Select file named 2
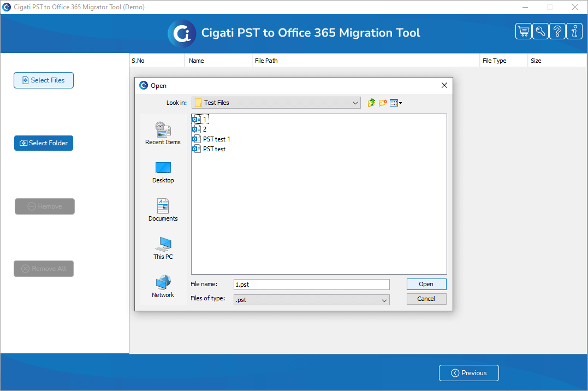 pos(199,129)
